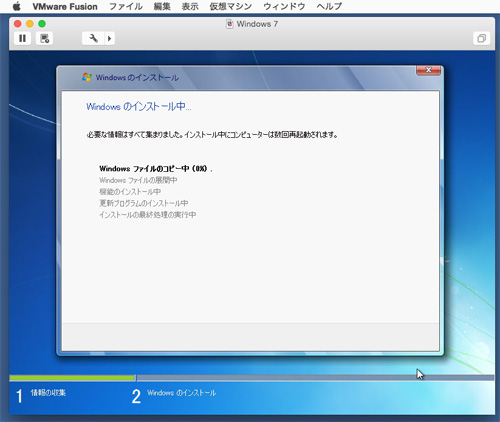Switch to Unity view using top-right icon
This screenshot has width=500, height=422.
click(482, 38)
